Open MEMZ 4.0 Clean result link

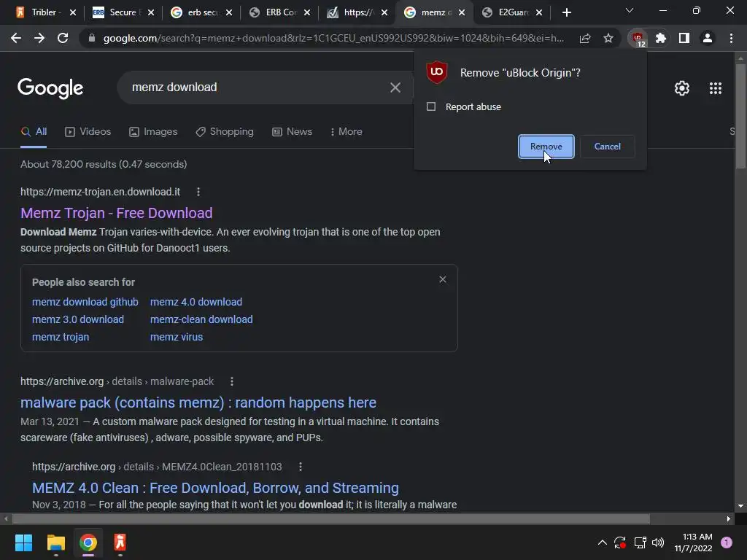click(215, 488)
